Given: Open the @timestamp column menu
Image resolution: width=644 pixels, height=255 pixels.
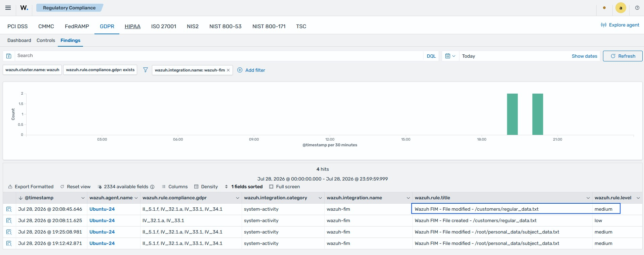Looking at the screenshot, I should tap(83, 198).
